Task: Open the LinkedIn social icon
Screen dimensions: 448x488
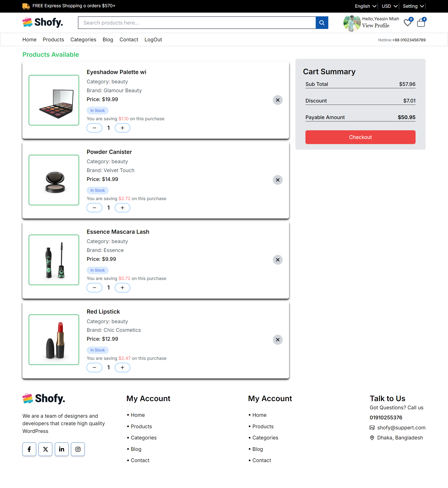Action: click(x=62, y=449)
